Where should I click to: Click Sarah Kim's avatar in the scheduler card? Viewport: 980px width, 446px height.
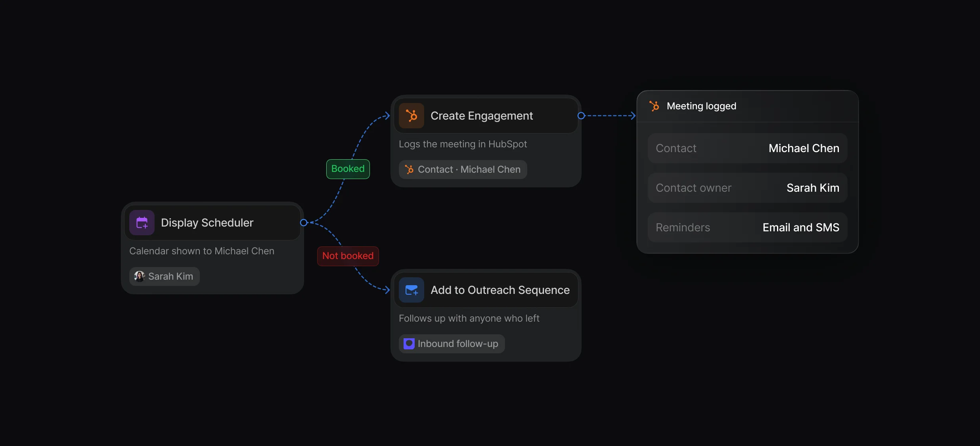click(x=139, y=276)
